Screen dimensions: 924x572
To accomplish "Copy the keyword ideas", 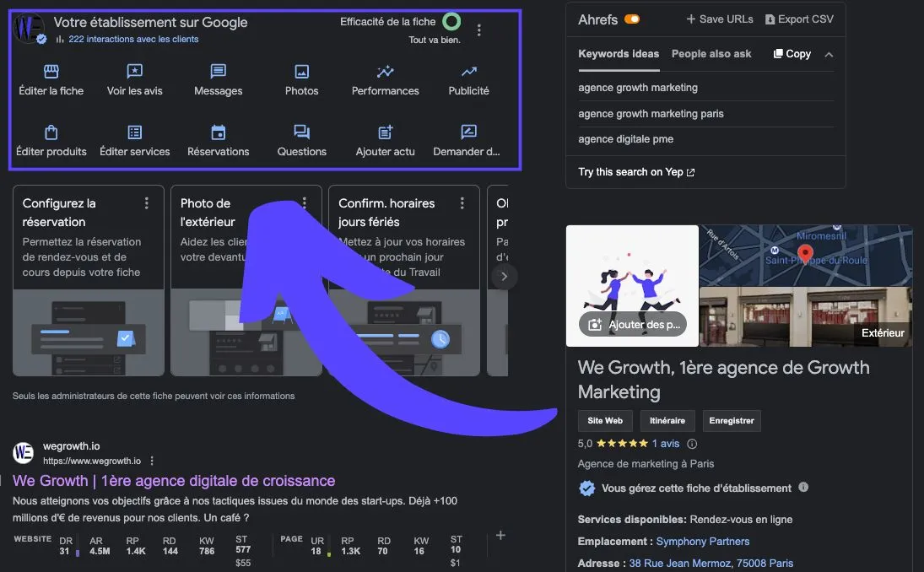I will (792, 54).
